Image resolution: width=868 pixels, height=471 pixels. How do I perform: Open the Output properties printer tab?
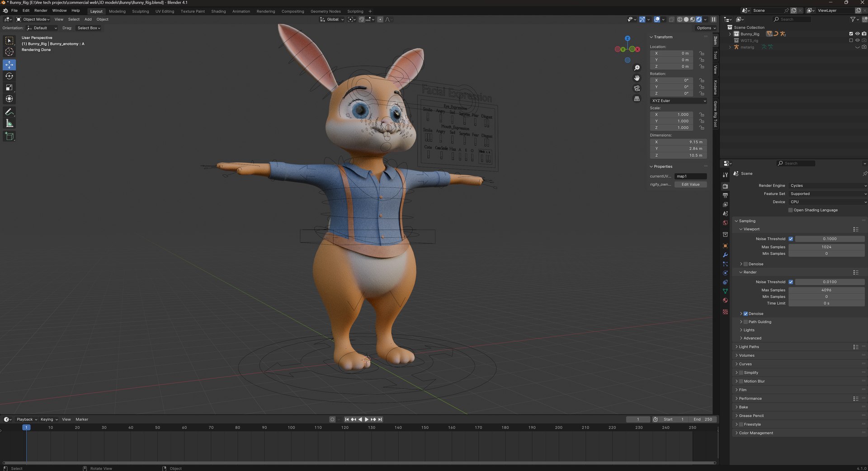[725, 195]
